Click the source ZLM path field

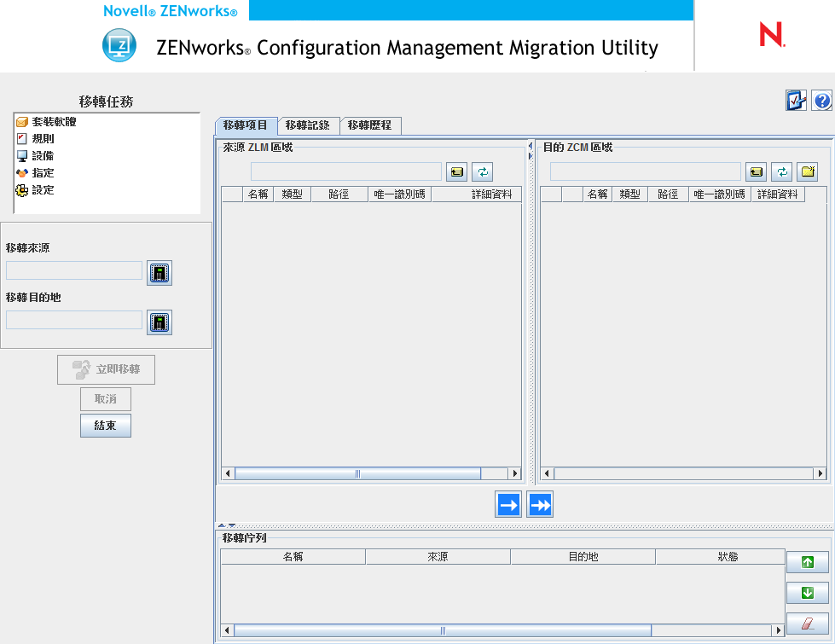[346, 171]
